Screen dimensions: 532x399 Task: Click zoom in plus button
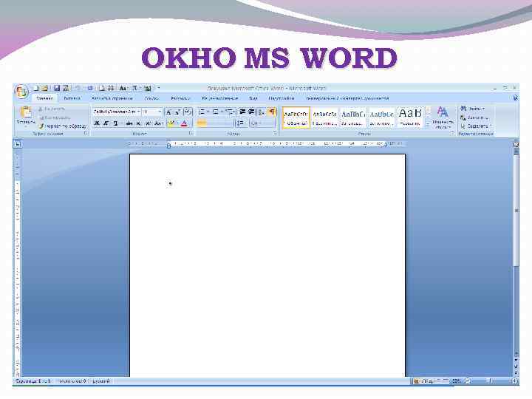514,381
